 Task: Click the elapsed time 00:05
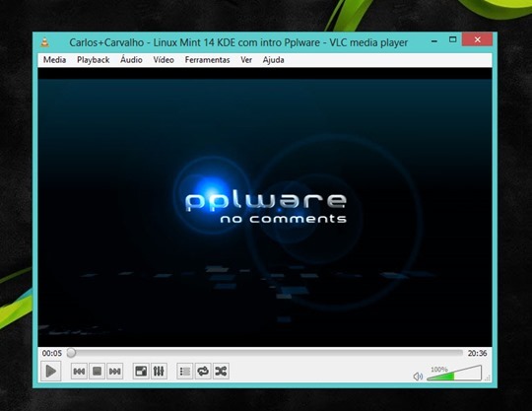(x=52, y=353)
